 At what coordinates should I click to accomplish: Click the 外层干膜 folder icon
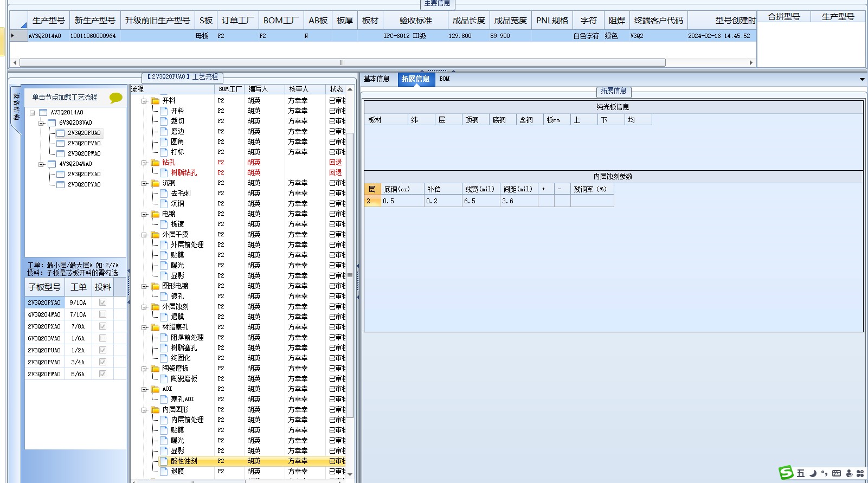155,235
